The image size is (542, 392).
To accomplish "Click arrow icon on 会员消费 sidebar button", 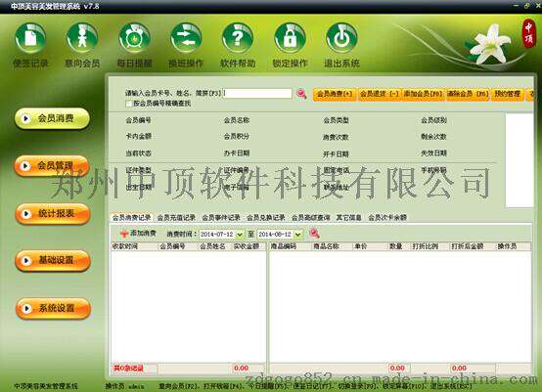I will 25,118.
